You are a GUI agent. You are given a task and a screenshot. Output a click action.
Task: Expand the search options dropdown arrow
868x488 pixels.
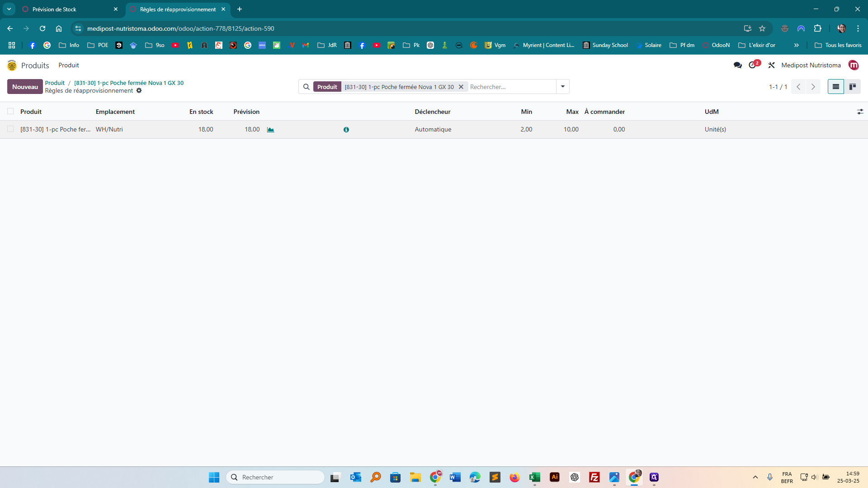point(563,87)
